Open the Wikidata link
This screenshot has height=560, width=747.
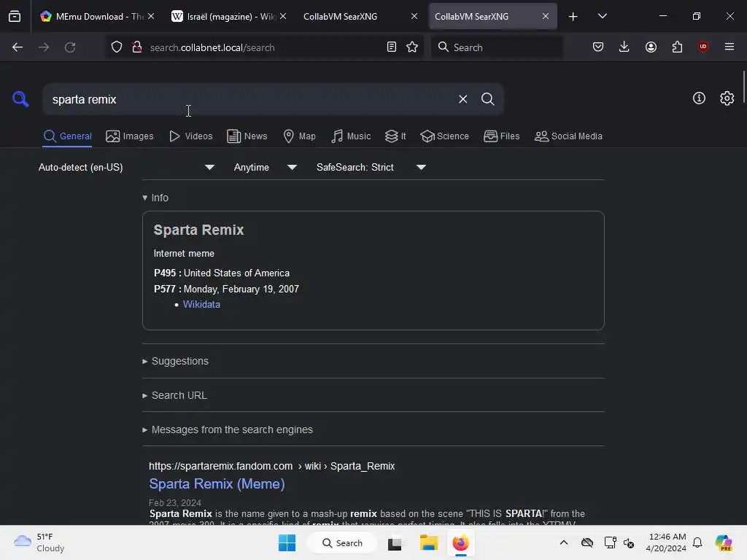pos(201,304)
